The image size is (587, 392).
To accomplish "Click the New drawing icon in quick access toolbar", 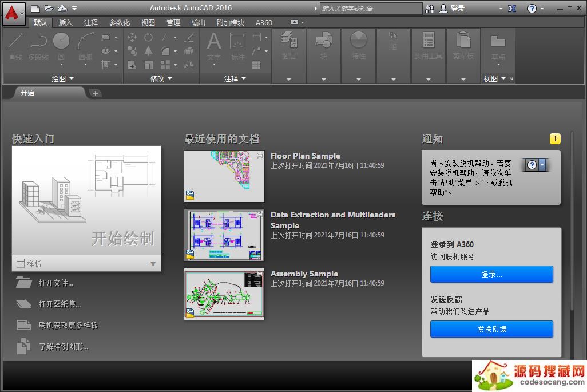I will pos(35,9).
